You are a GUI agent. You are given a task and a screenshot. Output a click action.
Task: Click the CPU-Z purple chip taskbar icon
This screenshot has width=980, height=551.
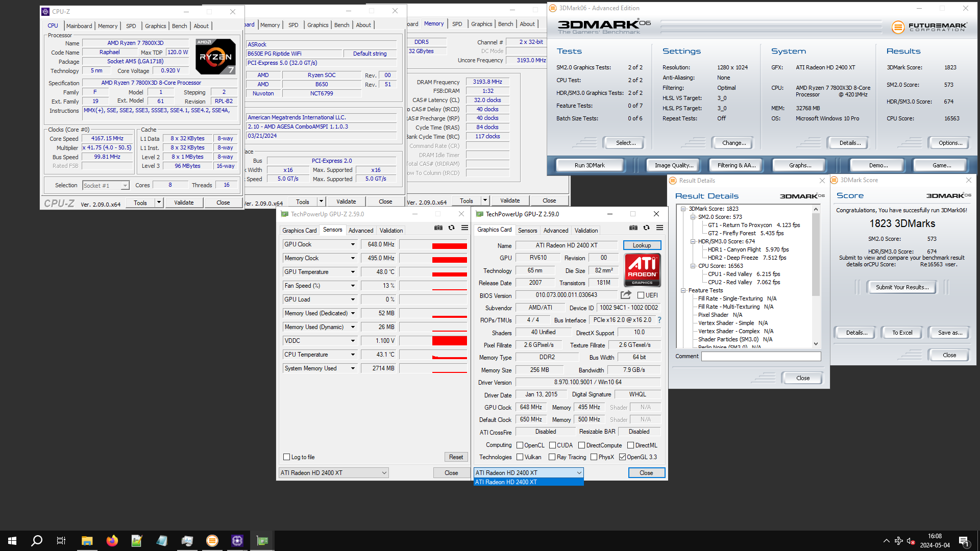[x=237, y=541]
